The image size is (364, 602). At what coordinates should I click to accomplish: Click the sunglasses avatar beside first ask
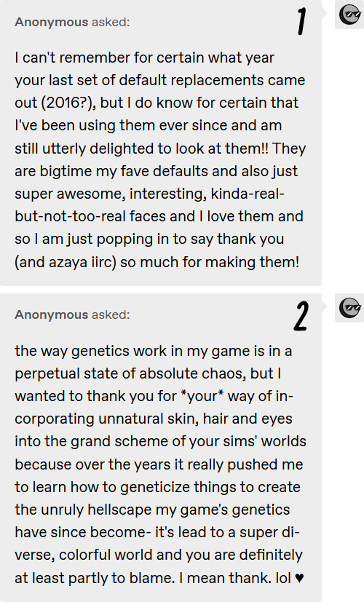coord(349,15)
